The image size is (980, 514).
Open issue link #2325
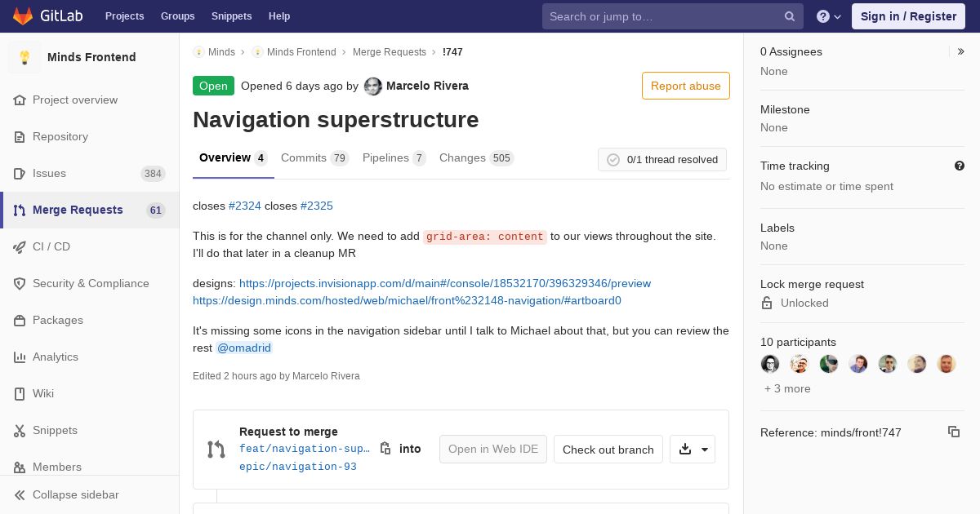317,206
